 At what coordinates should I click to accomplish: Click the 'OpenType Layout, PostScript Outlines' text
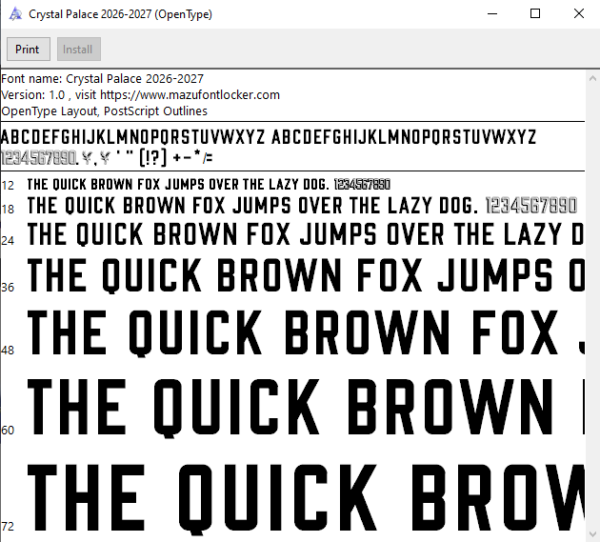pyautogui.click(x=104, y=111)
